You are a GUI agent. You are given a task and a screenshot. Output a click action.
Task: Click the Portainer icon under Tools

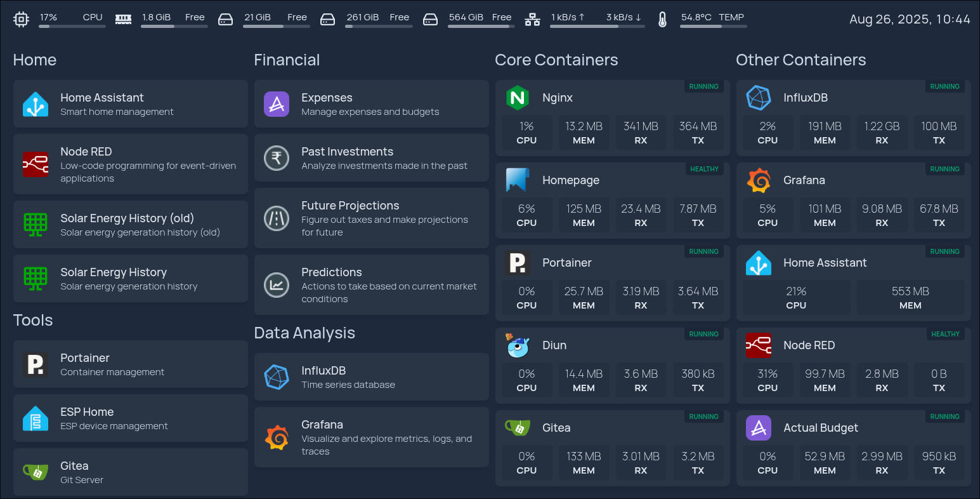coord(36,364)
